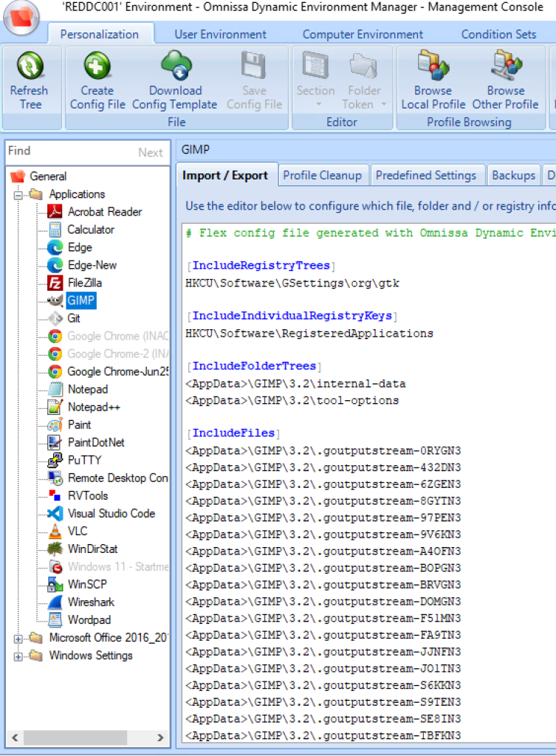
Task: Select Acrobat Reader icon in tree
Action: coord(55,212)
